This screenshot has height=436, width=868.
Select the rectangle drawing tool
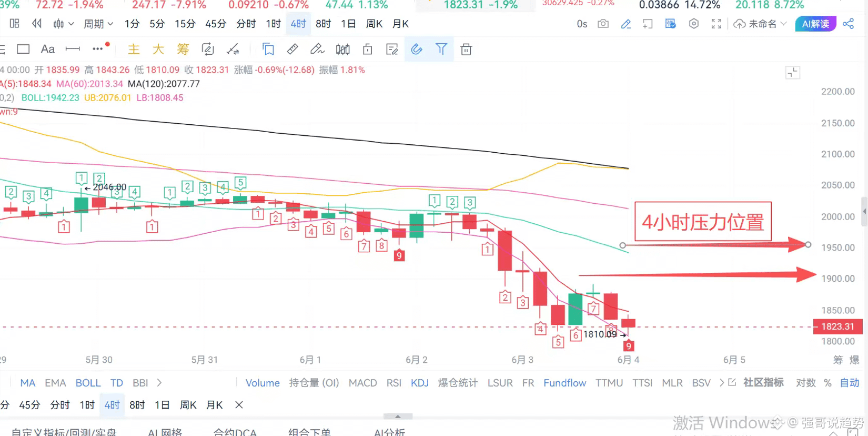click(23, 49)
